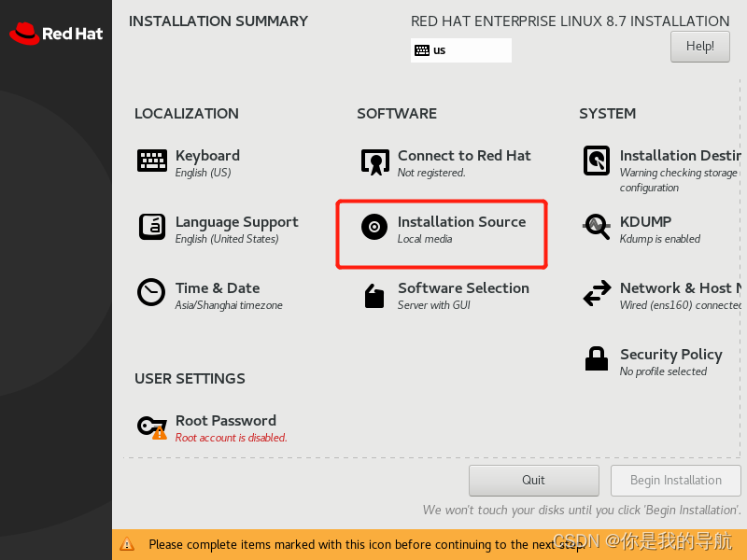
Task: Click Begin Installation button
Action: [675, 481]
